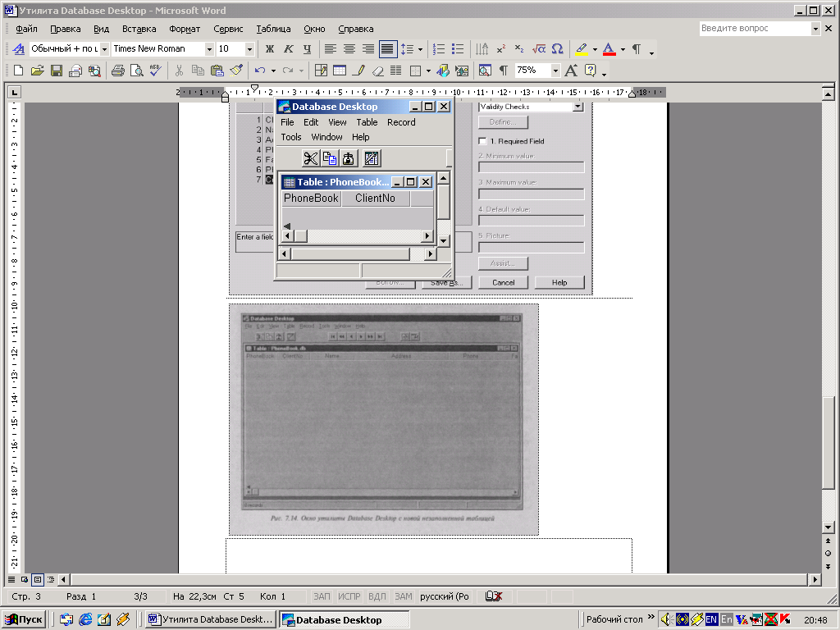Apply a numbered list
The image size is (840, 630).
pos(439,48)
